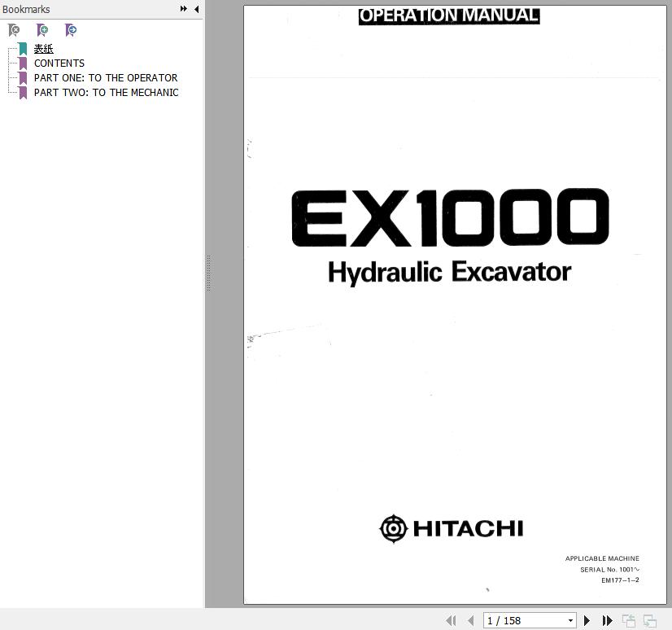Image resolution: width=672 pixels, height=630 pixels.
Task: Click the purple bookmark icon beside CONTENTS
Action: pos(23,63)
